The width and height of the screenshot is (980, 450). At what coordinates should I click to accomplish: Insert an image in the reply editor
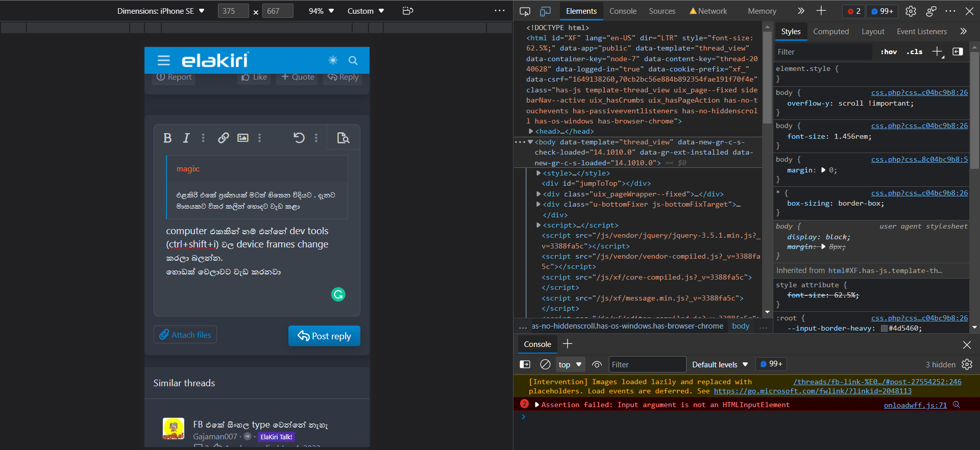pyautogui.click(x=243, y=138)
